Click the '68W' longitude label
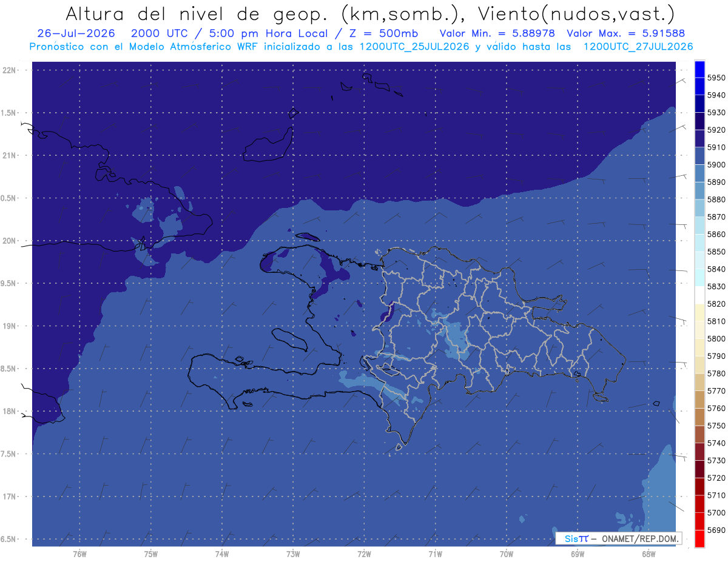728x562 pixels. (x=649, y=554)
